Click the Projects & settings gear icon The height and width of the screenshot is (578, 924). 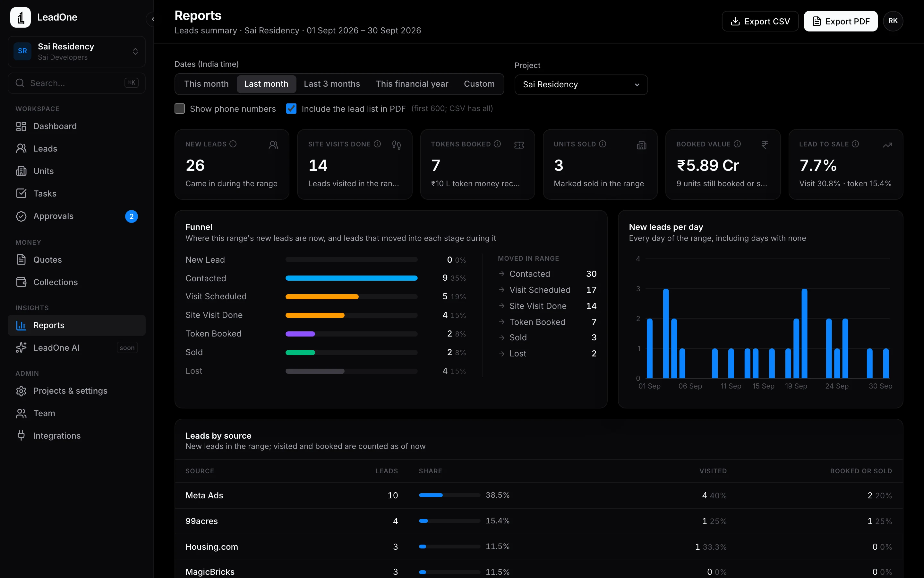point(21,391)
